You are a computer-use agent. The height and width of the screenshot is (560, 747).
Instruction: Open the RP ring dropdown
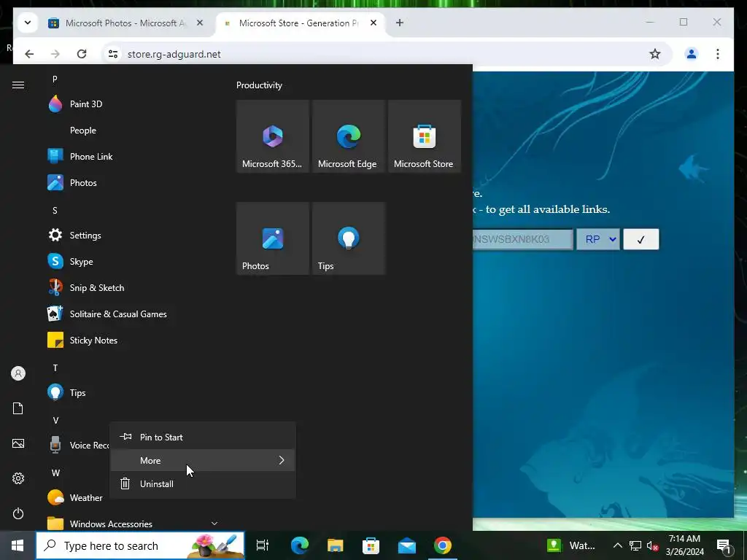[598, 239]
